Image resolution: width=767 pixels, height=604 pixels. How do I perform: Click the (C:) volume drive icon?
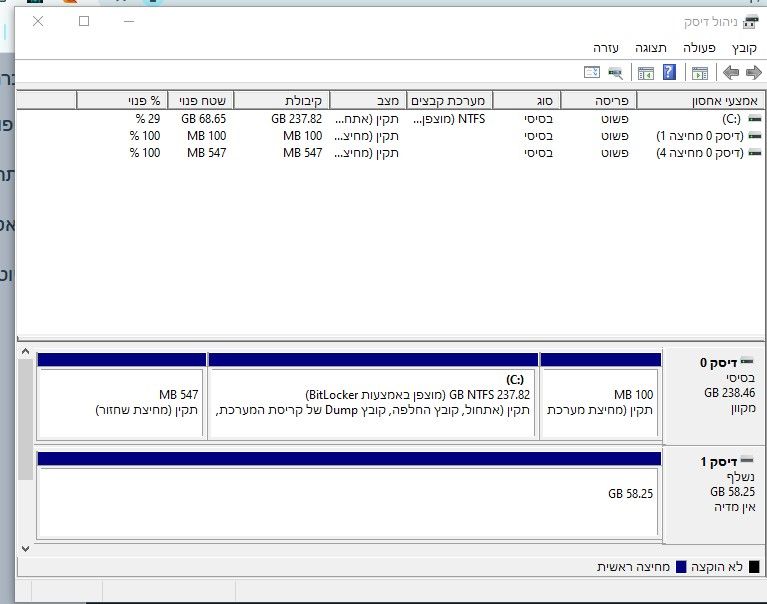point(755,119)
